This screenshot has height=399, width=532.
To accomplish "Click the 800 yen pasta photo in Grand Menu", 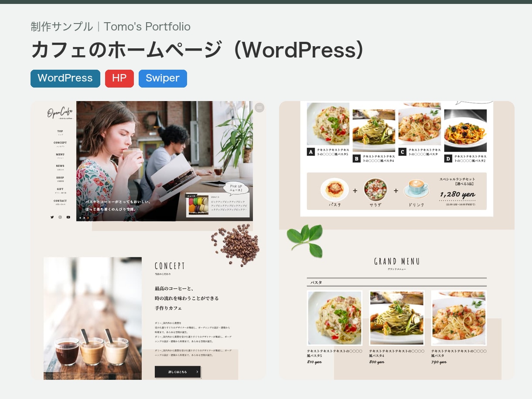I will [397, 318].
